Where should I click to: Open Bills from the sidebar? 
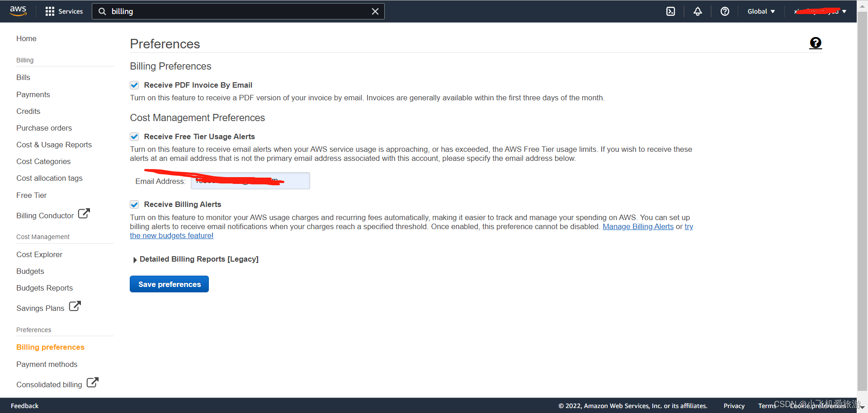coord(23,77)
